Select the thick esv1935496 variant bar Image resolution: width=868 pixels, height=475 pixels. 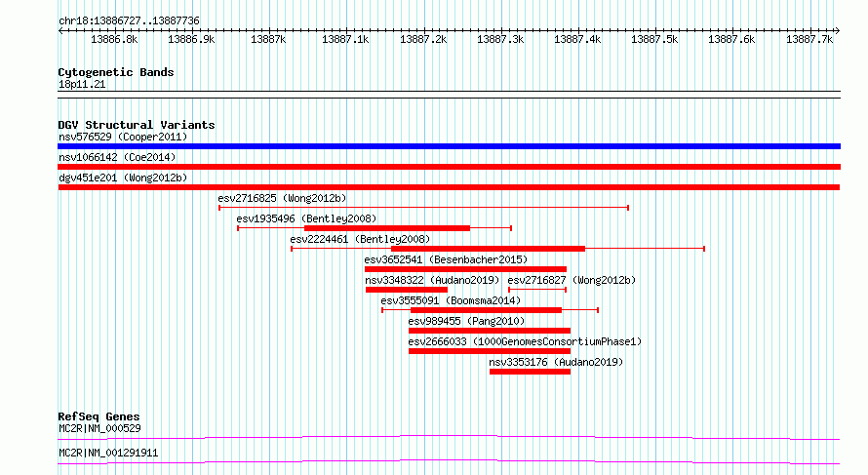[x=387, y=228]
